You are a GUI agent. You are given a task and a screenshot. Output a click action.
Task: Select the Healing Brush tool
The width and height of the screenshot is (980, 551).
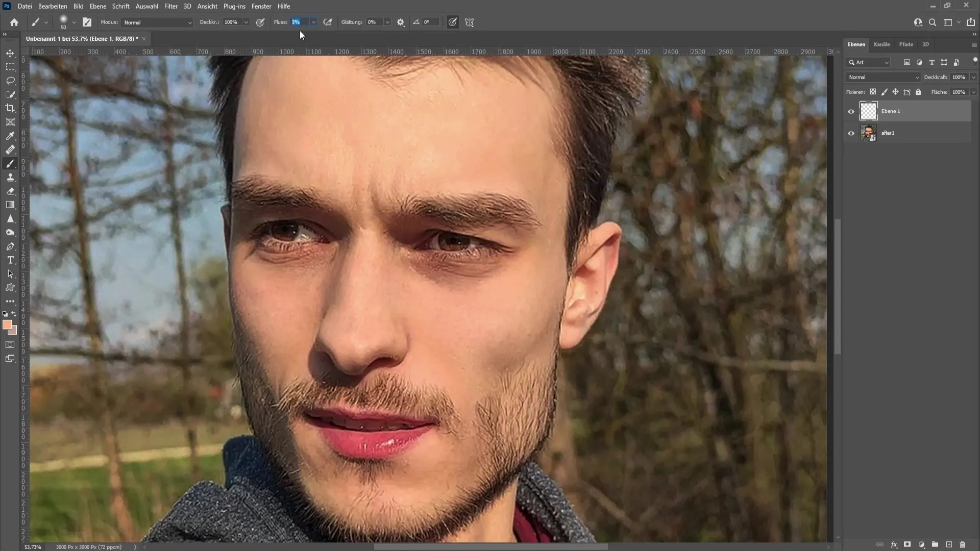point(10,149)
